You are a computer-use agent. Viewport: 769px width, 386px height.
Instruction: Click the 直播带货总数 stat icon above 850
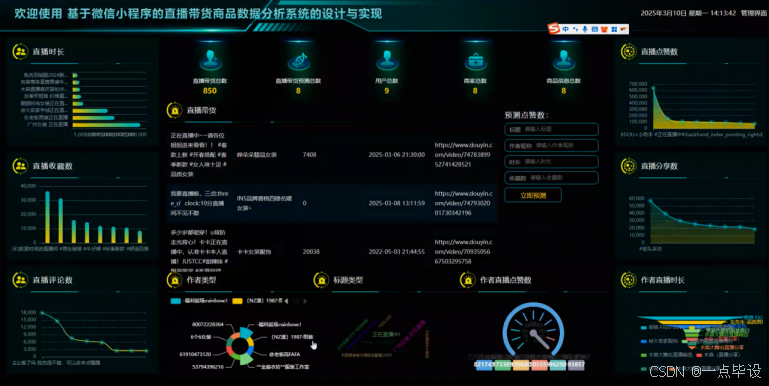[x=210, y=60]
